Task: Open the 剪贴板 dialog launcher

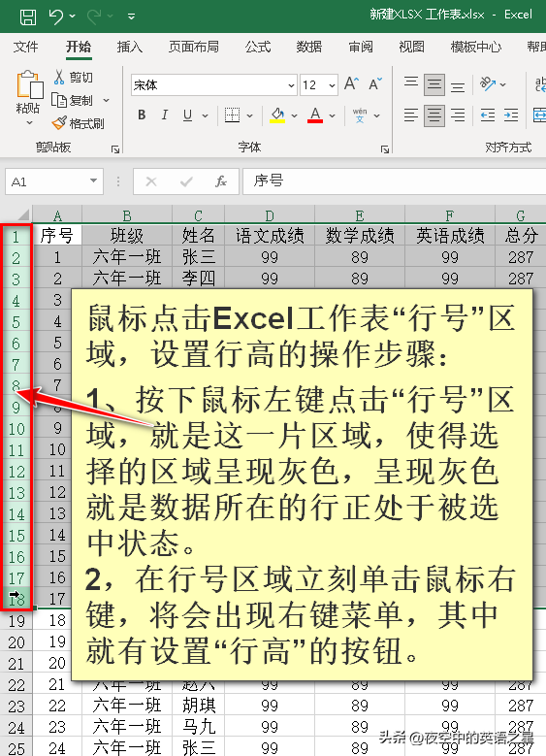Action: [115, 149]
